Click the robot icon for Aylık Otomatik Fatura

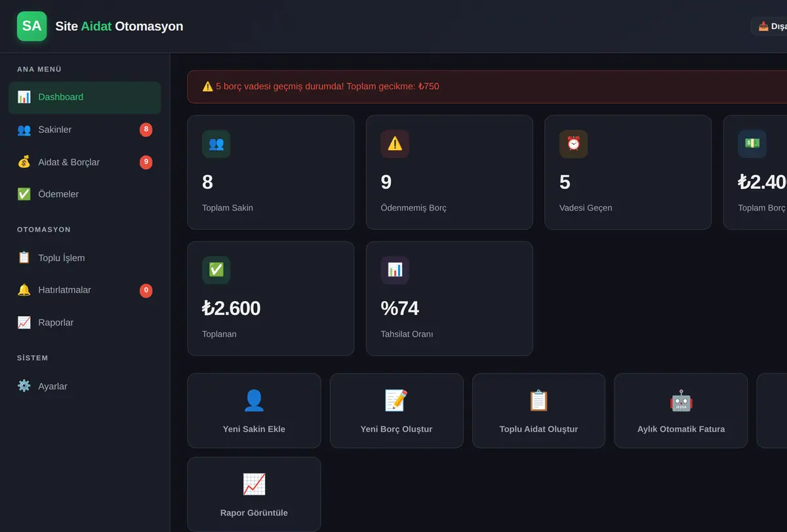tap(681, 401)
